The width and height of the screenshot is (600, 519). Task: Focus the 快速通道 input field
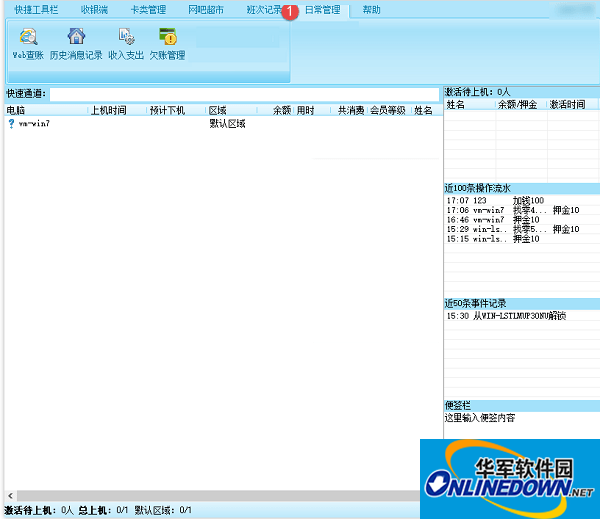(244, 94)
